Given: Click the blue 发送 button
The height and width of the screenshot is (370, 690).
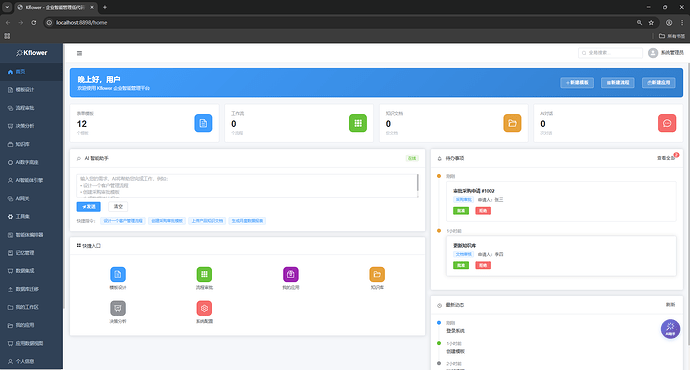Looking at the screenshot, I should (88, 206).
